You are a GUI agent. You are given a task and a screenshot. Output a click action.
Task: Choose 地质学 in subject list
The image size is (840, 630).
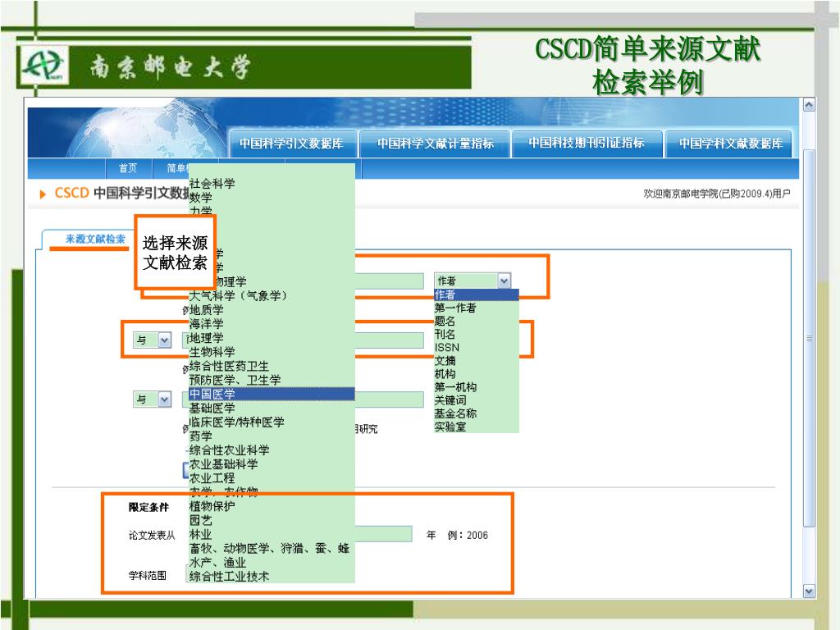click(272, 309)
